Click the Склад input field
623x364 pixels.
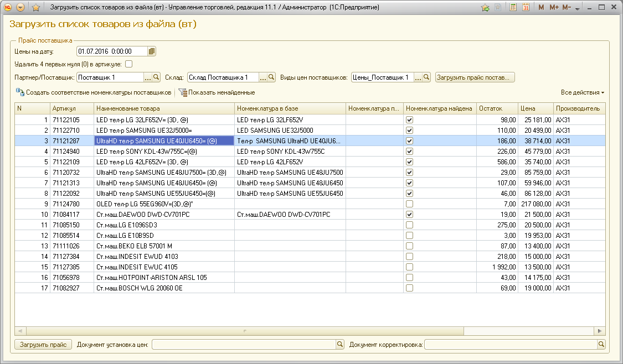[x=223, y=77]
